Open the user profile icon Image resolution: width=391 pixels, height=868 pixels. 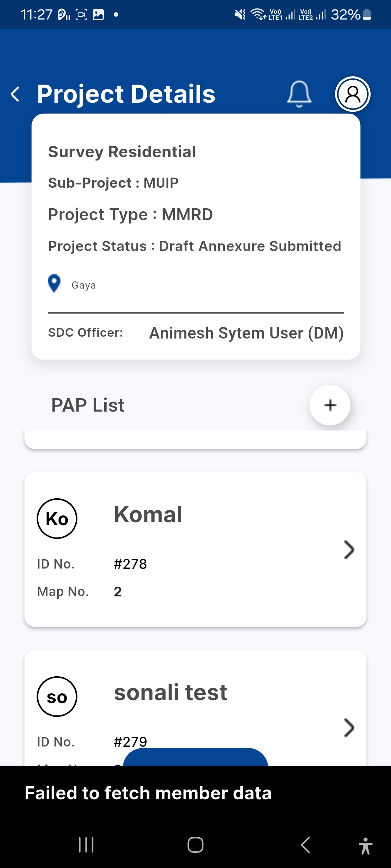[353, 94]
